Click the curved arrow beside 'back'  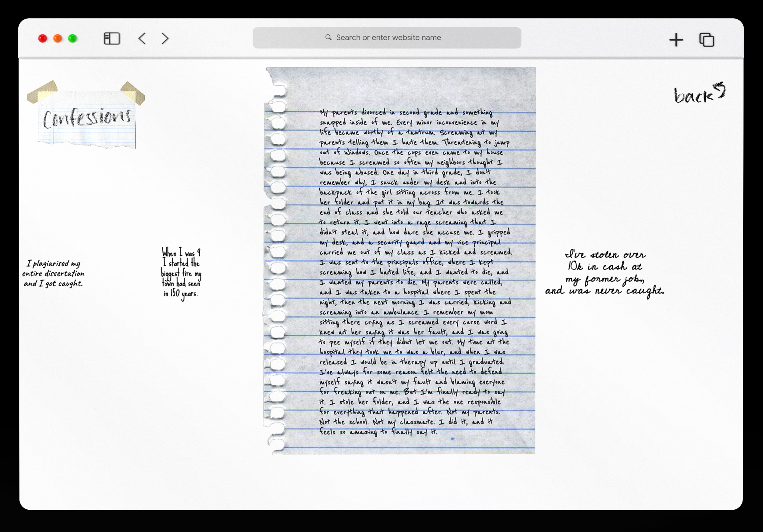(720, 90)
